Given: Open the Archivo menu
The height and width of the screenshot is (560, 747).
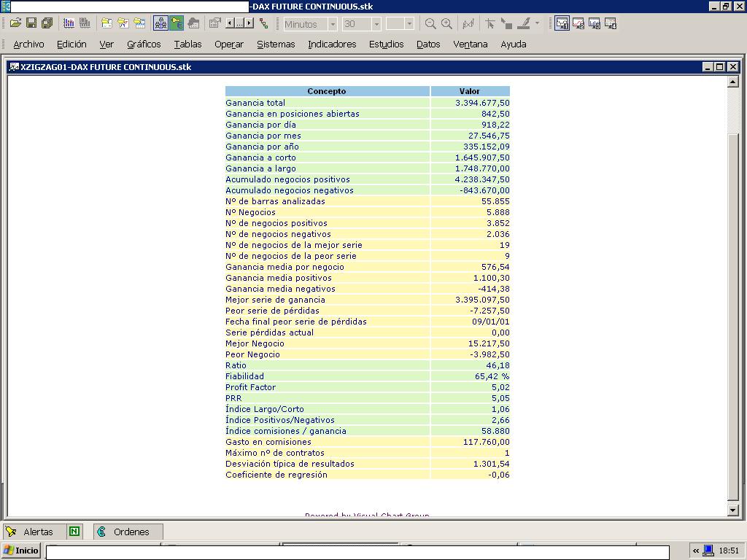Looking at the screenshot, I should coord(28,44).
